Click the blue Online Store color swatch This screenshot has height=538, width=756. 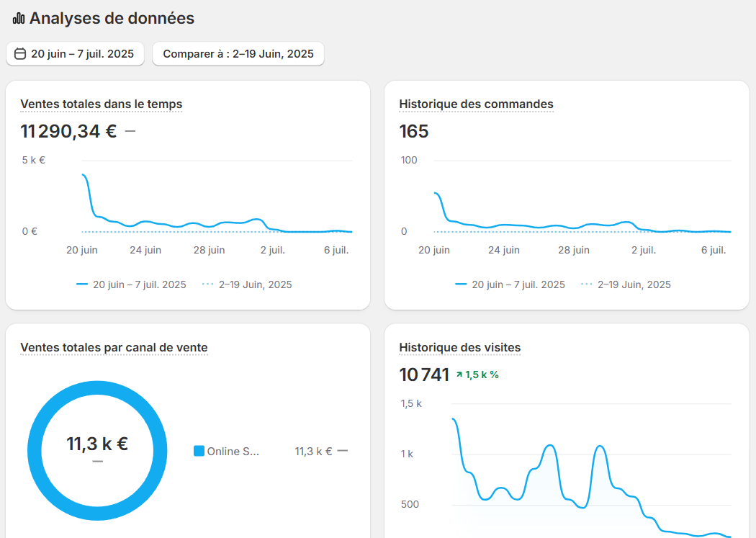199,452
